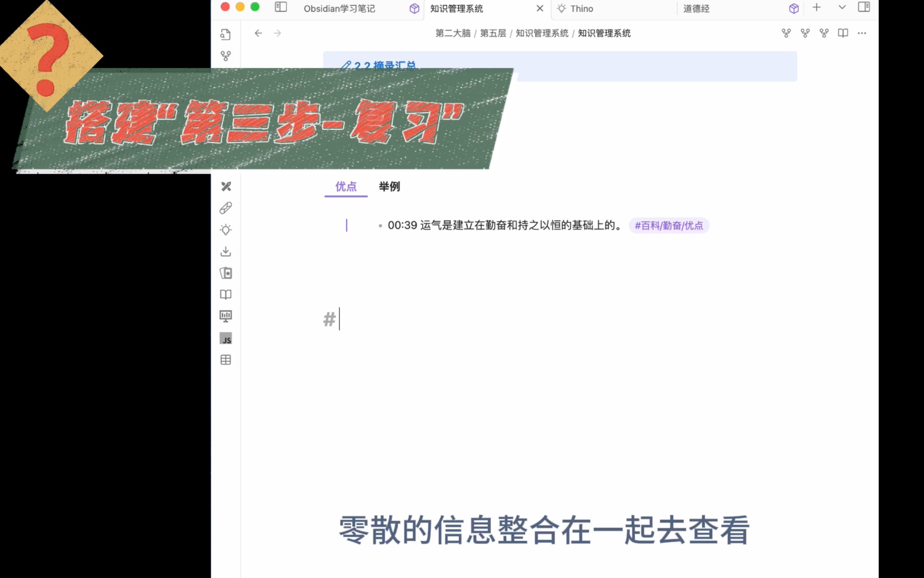Toggle the right sidebar panel
The height and width of the screenshot is (578, 924).
click(864, 7)
